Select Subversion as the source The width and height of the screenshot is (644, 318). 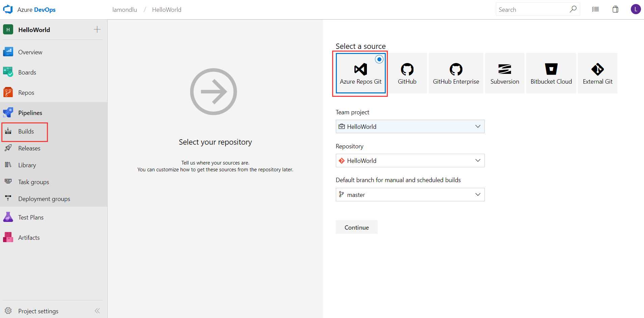505,73
